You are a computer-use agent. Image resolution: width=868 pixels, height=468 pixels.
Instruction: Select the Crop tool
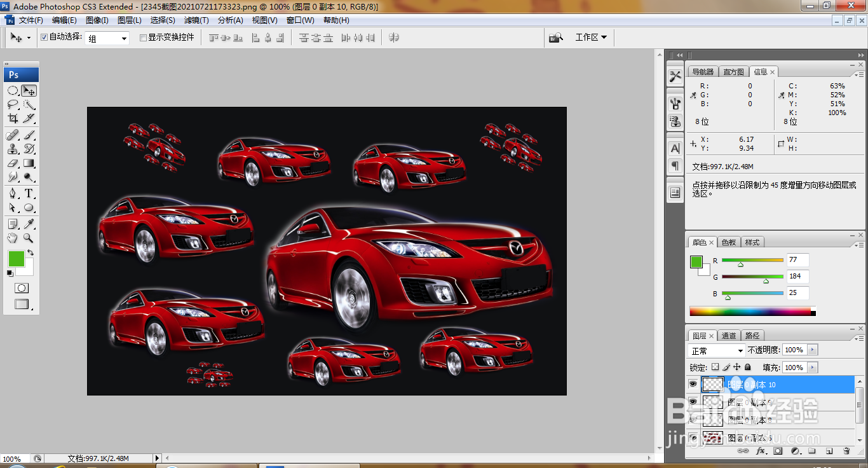[13, 118]
